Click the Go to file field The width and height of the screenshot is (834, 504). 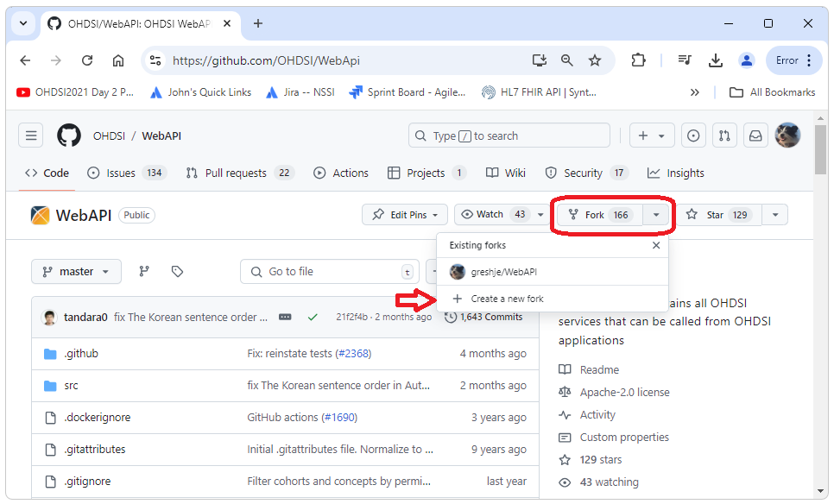click(329, 272)
